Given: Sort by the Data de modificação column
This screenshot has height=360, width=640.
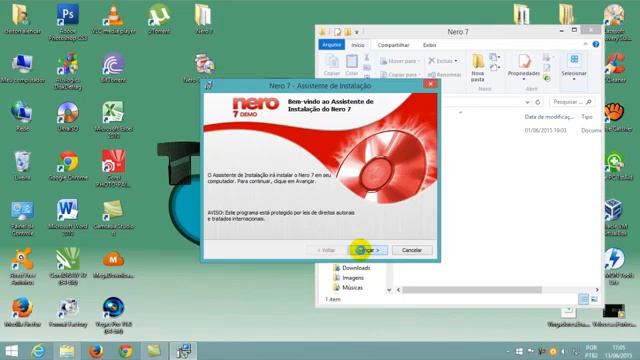Looking at the screenshot, I should (x=549, y=117).
